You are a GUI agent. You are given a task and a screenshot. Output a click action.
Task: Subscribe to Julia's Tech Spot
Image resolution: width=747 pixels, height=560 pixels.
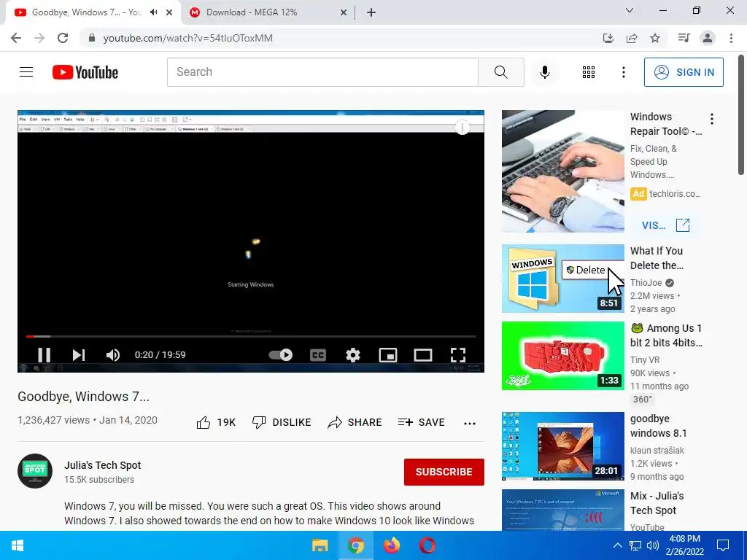pyautogui.click(x=444, y=472)
